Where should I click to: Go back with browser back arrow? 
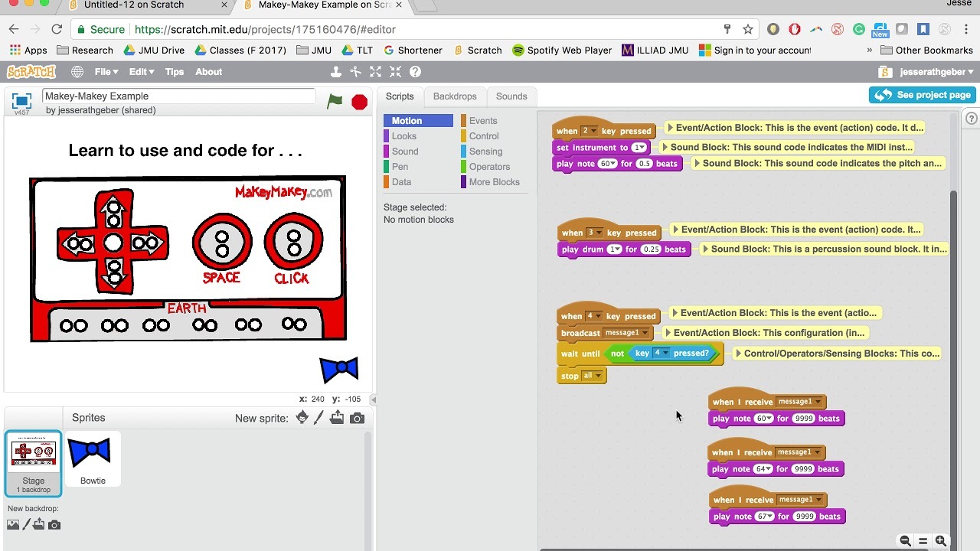point(14,29)
